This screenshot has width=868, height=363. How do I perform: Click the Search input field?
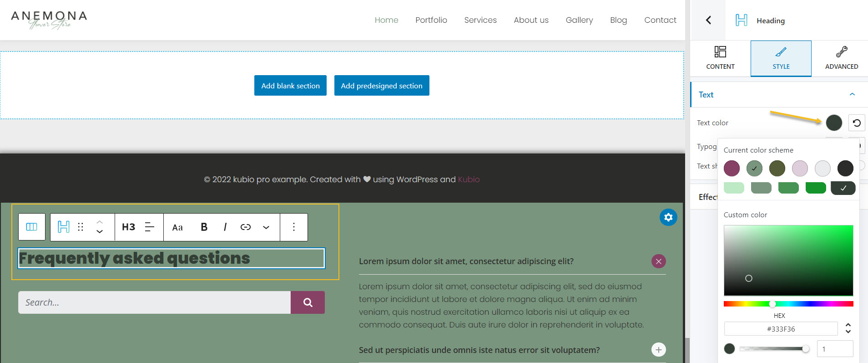coord(154,302)
